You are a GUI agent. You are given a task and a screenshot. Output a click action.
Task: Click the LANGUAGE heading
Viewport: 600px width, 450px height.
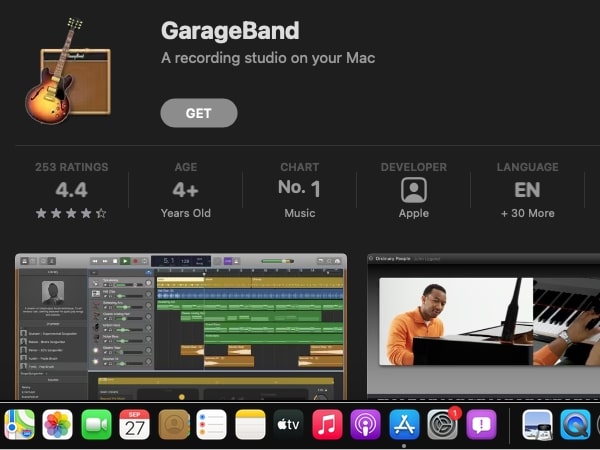[x=528, y=167]
